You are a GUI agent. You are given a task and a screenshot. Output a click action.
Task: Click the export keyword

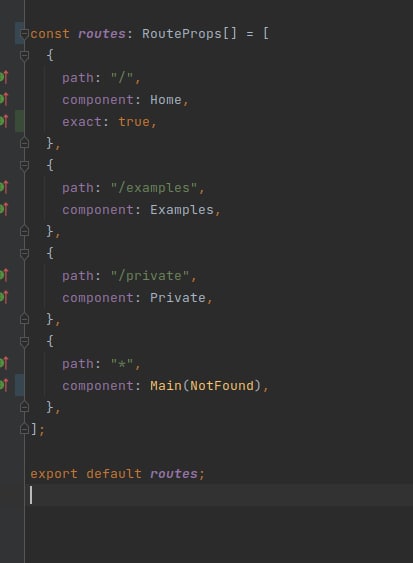click(x=54, y=474)
